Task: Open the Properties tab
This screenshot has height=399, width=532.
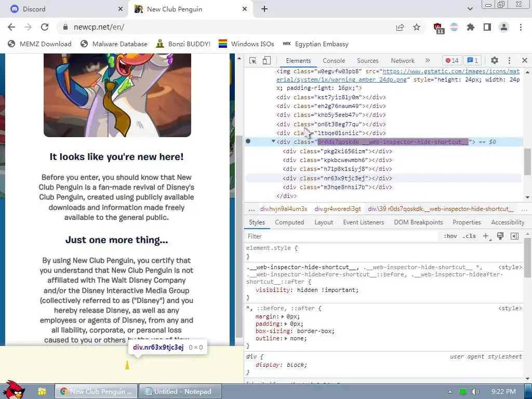Action: (x=467, y=222)
